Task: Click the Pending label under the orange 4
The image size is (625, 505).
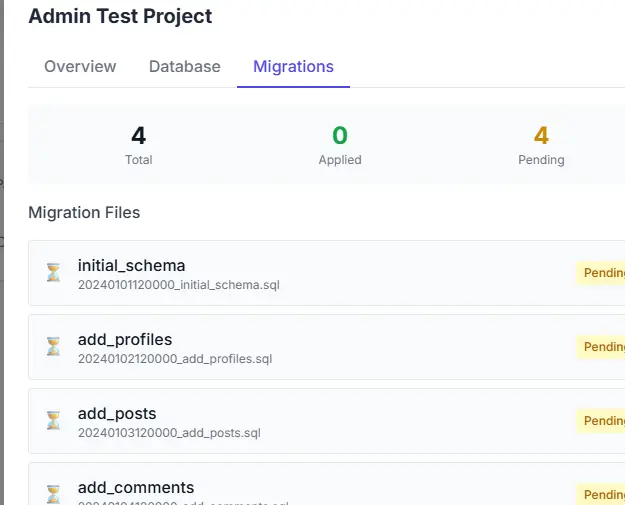Action: [541, 160]
